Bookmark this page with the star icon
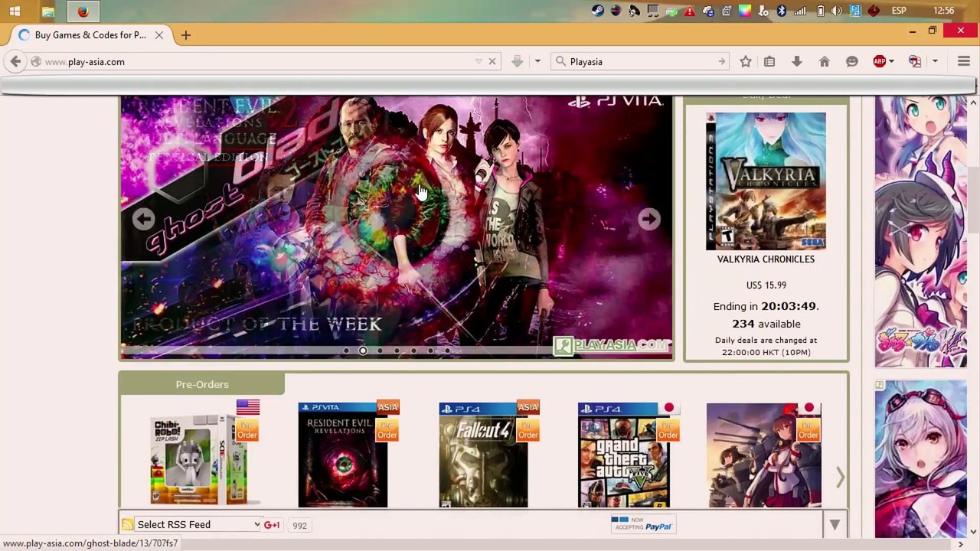The width and height of the screenshot is (980, 551). pyautogui.click(x=746, y=61)
